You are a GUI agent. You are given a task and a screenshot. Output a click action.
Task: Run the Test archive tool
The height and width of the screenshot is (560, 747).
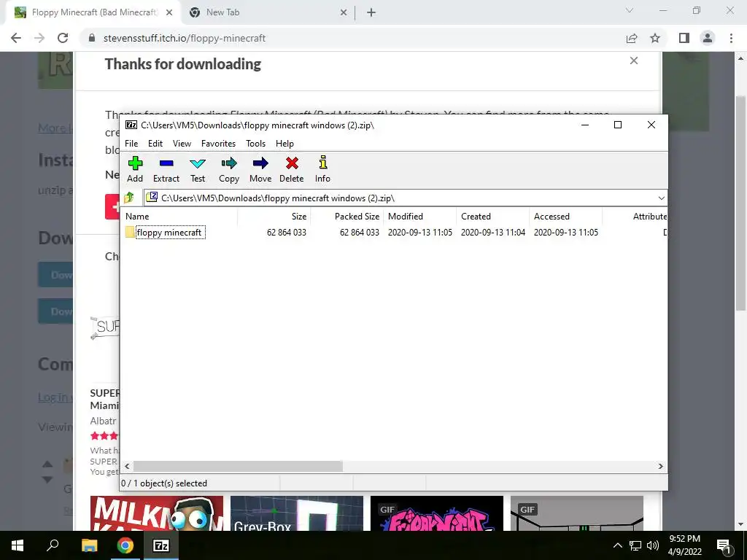[197, 169]
